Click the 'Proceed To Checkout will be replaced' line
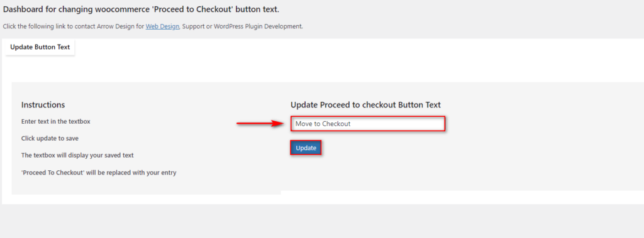This screenshot has height=238, width=644. [99, 173]
